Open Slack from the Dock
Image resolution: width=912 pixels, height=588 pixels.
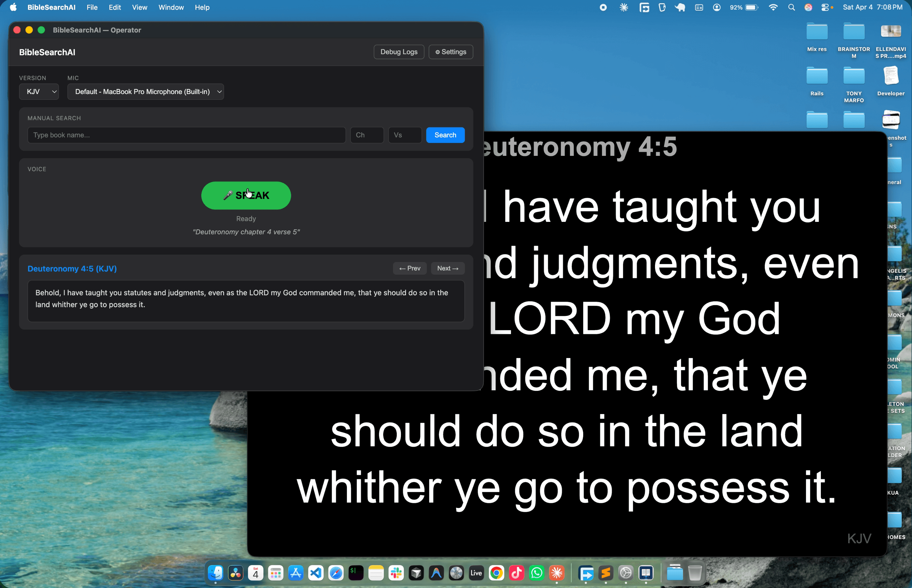[x=396, y=573]
